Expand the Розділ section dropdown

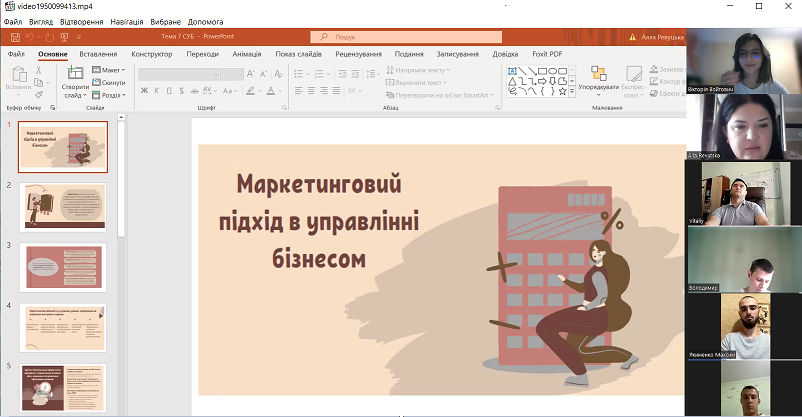109,95
